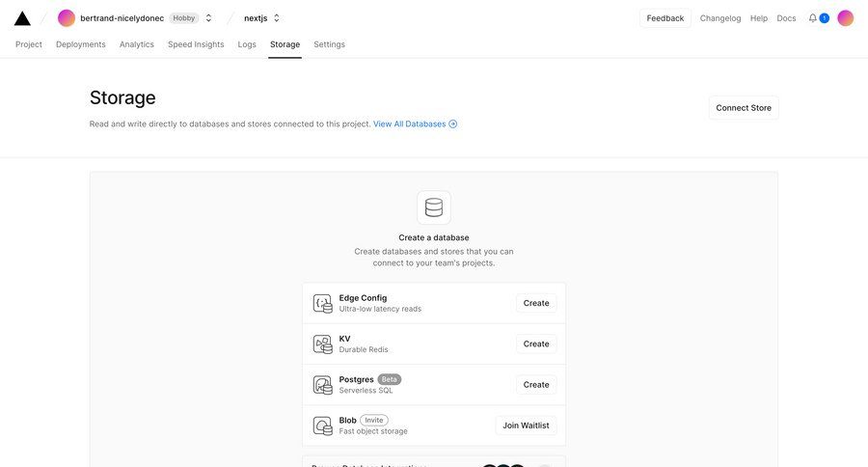This screenshot has width=868, height=467.
Task: Switch to the Deployments tab
Action: pos(81,44)
